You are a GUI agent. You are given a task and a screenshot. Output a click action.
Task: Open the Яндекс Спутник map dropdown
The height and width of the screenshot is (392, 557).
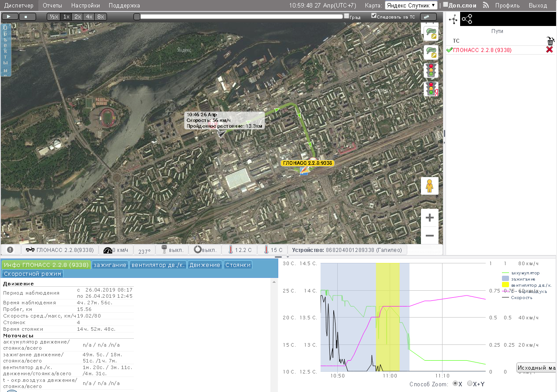(x=411, y=5)
